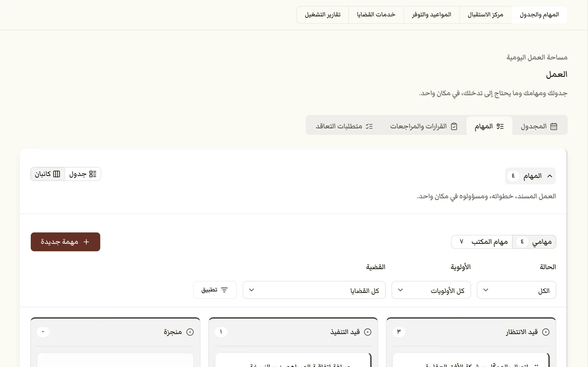Viewport: 588px width, 367px height.
Task: Click the status circle icon of منجزة
Action: (x=190, y=332)
